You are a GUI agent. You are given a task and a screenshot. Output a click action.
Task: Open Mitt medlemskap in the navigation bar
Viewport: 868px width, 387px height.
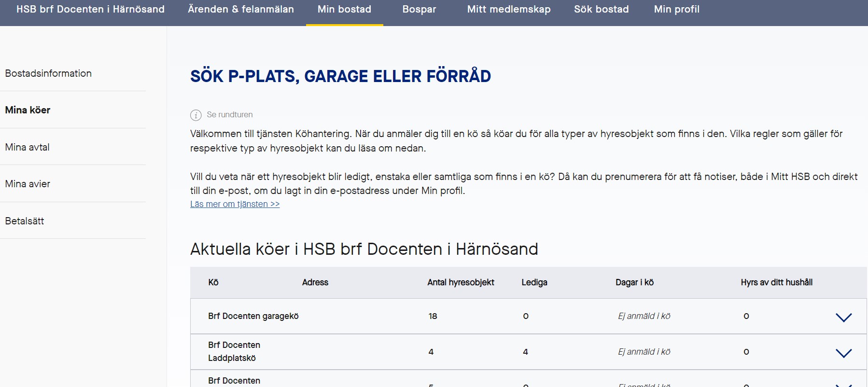click(x=508, y=10)
